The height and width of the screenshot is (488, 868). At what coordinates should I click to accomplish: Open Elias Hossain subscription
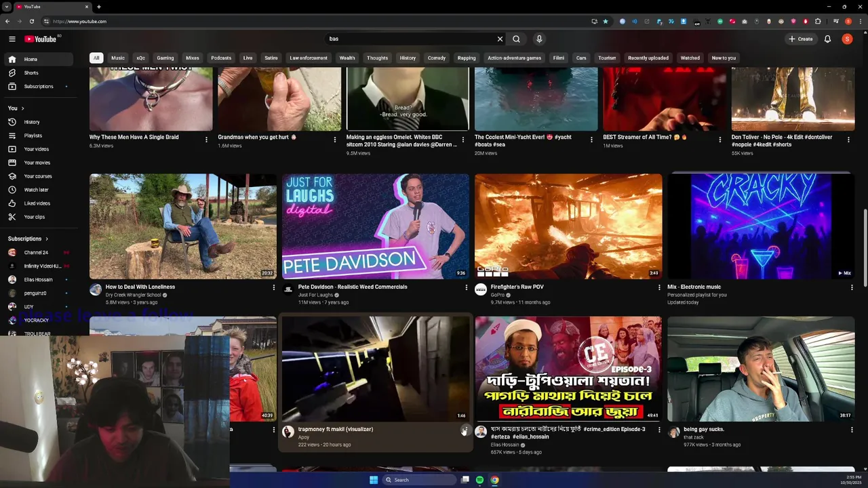pyautogui.click(x=38, y=279)
